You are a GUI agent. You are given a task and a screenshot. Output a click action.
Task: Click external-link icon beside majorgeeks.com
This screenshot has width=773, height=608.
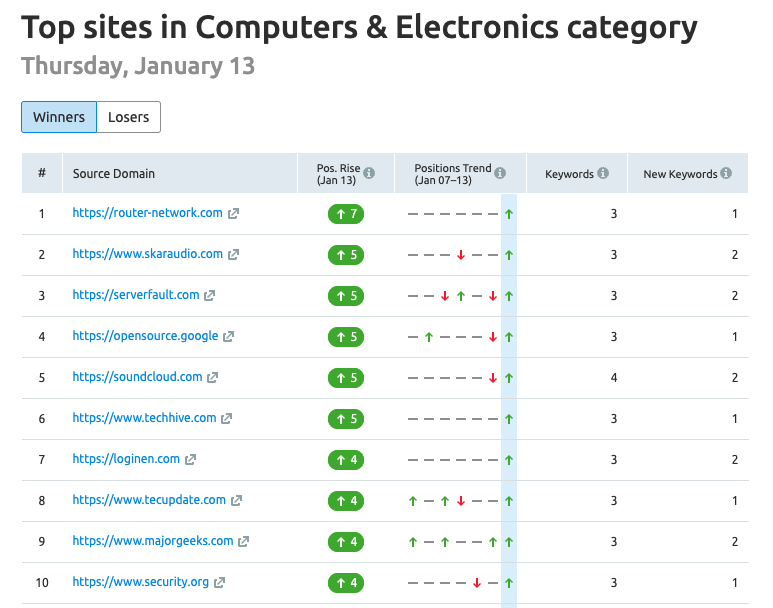244,541
